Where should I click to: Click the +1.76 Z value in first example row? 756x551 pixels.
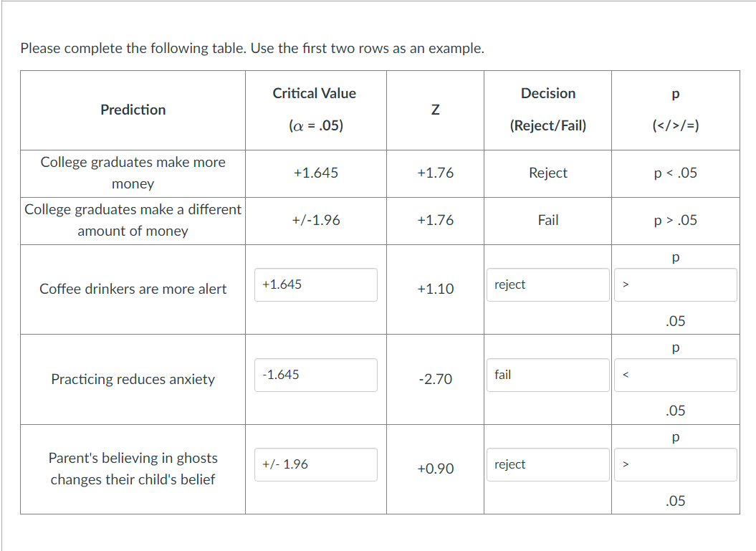click(x=435, y=173)
